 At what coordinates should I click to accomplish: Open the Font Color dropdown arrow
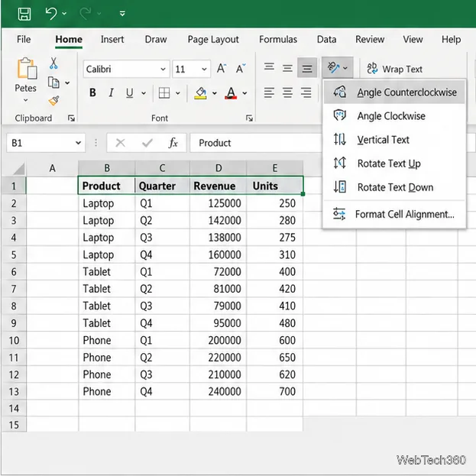click(x=244, y=93)
